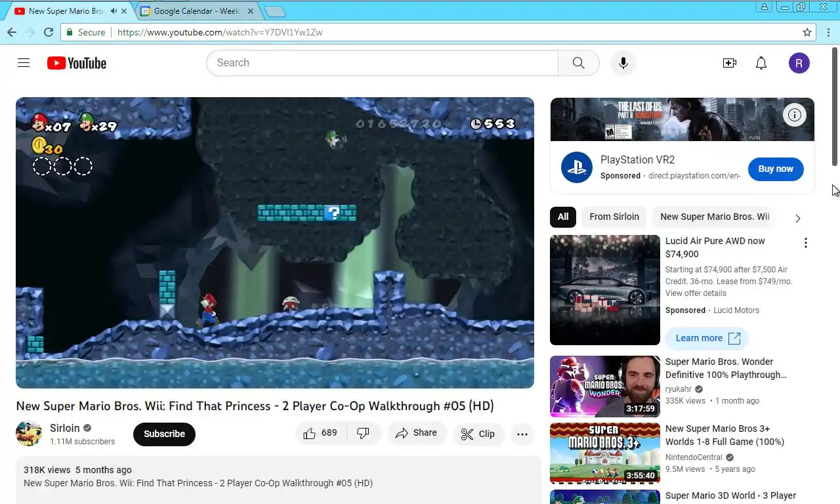Open the YouTube hamburger guide menu
Screen dimensions: 840x504
point(24,63)
